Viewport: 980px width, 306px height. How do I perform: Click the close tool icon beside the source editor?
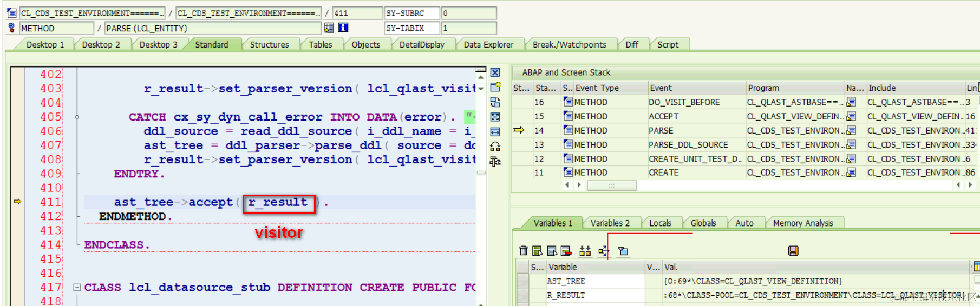click(x=495, y=72)
